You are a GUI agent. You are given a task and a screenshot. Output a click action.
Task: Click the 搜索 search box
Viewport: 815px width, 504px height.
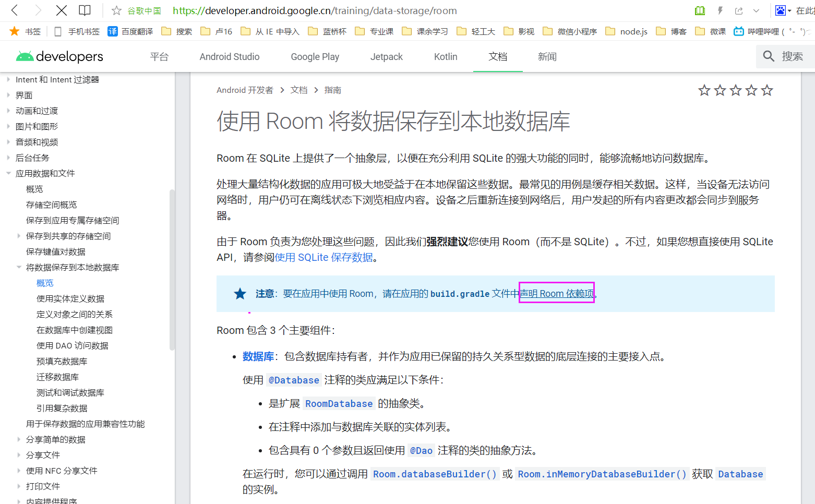click(x=785, y=56)
